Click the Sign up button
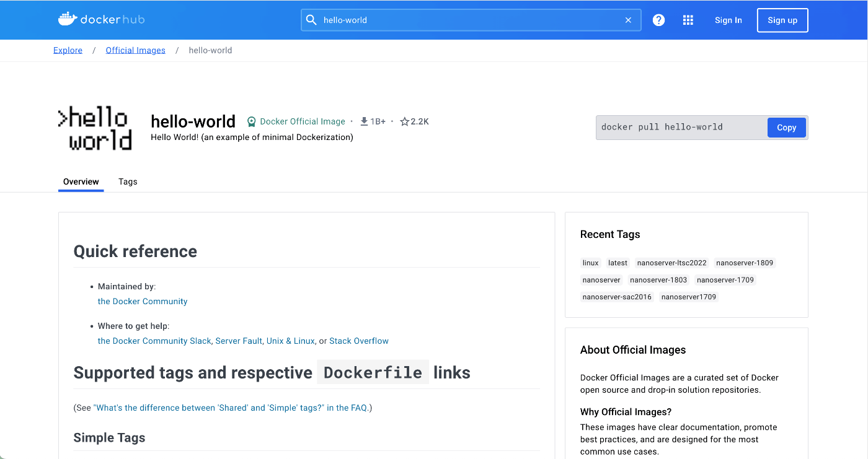 (x=782, y=20)
